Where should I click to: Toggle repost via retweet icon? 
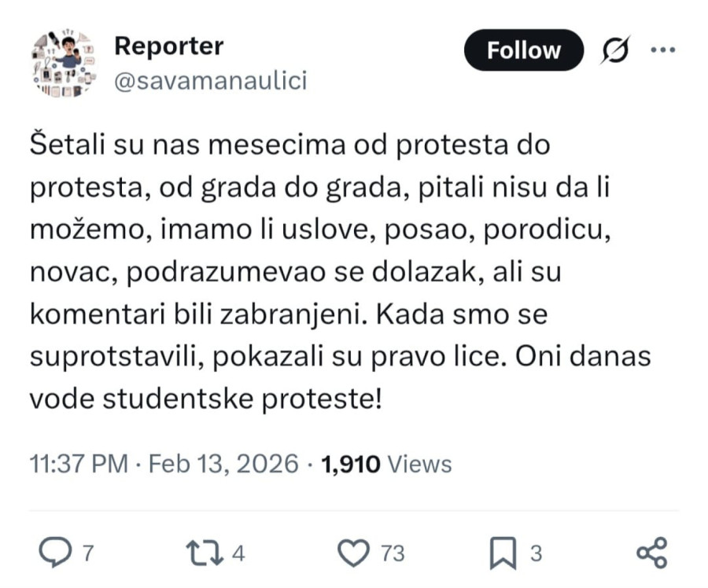[x=207, y=553]
